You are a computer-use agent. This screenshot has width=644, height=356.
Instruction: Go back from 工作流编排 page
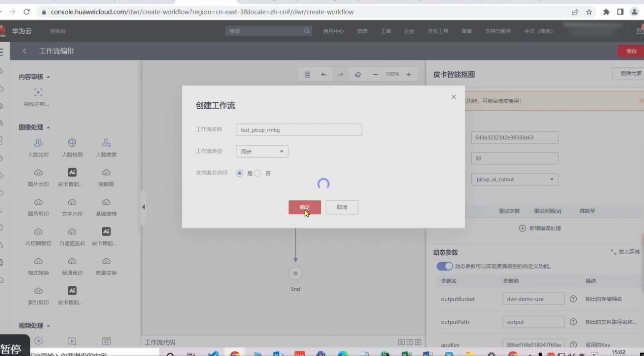click(25, 51)
